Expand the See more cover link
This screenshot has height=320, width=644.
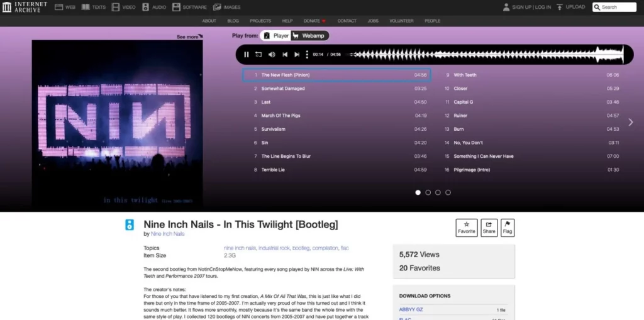(190, 36)
